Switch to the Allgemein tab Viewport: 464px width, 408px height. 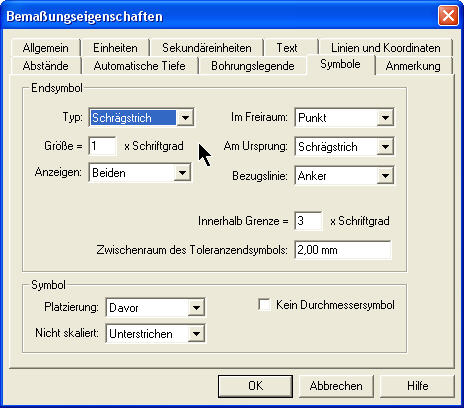pyautogui.click(x=46, y=48)
